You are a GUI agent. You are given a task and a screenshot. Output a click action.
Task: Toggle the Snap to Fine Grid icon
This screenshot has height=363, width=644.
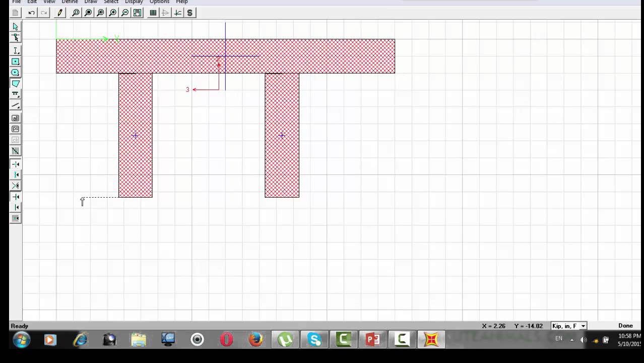tap(16, 218)
